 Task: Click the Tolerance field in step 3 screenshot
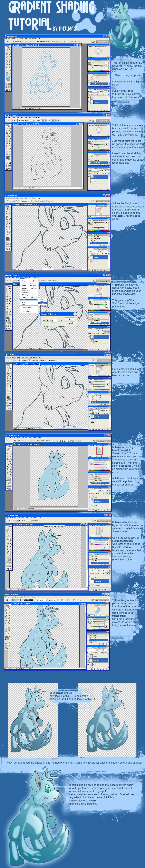tap(28, 201)
